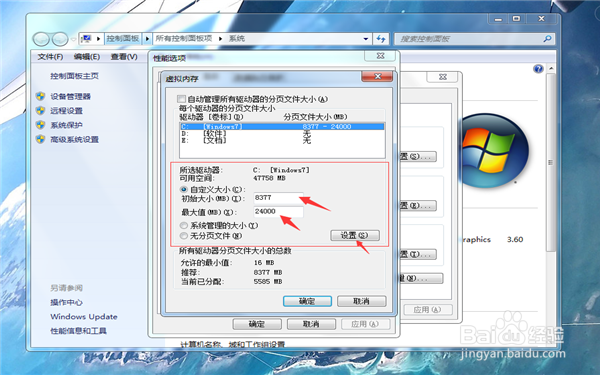Open Windows Update link
Viewport: 600px width, 375px height.
point(83,316)
